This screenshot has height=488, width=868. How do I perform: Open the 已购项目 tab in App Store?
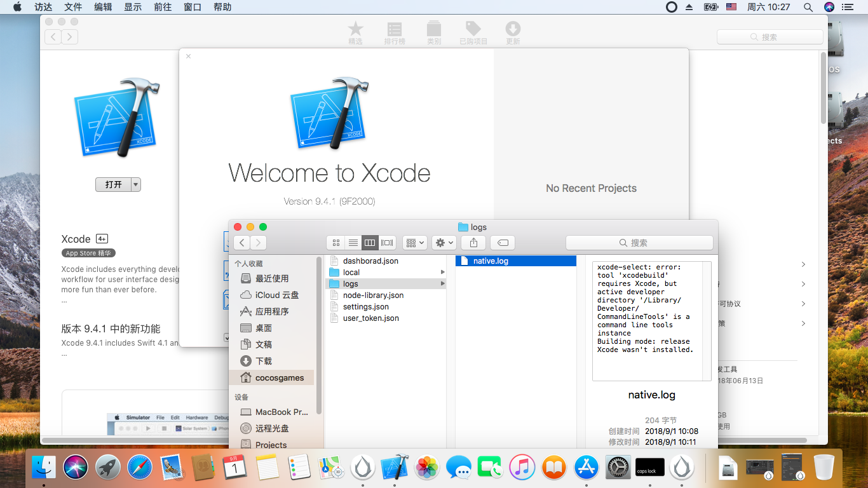pos(473,33)
